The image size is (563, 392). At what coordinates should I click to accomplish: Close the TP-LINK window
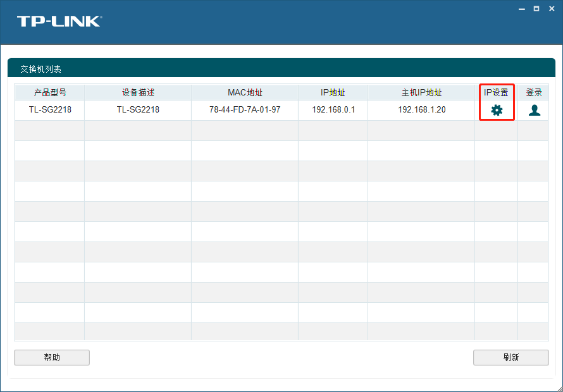[552, 9]
